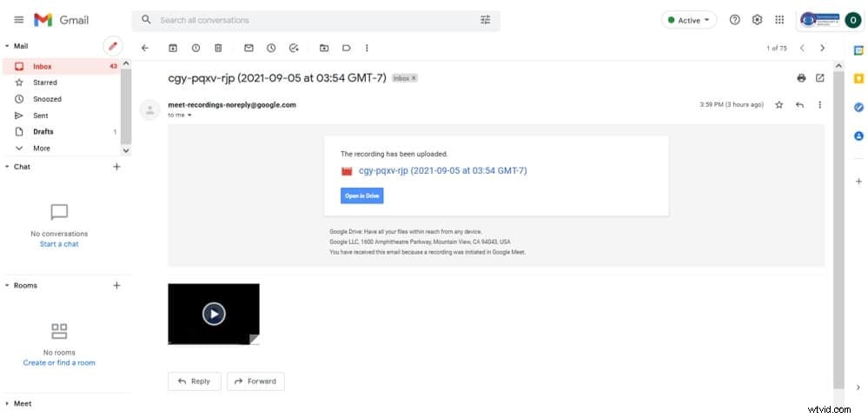The width and height of the screenshot is (868, 418).
Task: Click the search magnifier icon
Action: (146, 20)
